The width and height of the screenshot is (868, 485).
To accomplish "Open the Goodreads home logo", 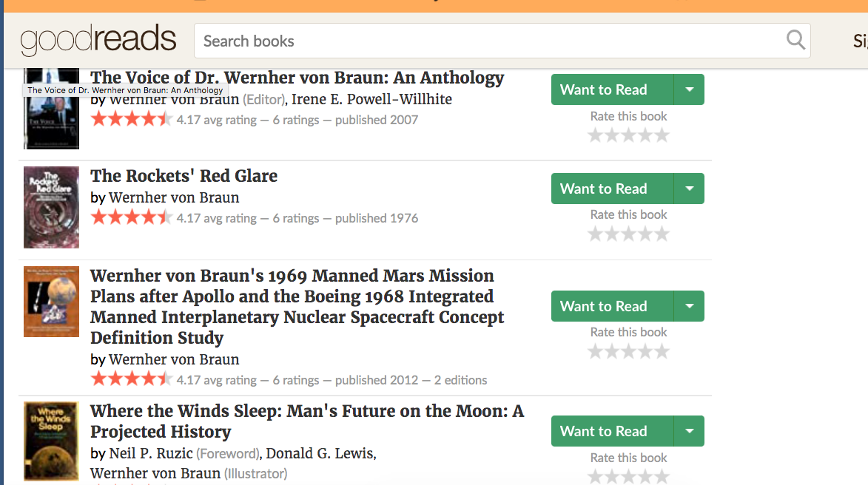I will click(x=98, y=40).
